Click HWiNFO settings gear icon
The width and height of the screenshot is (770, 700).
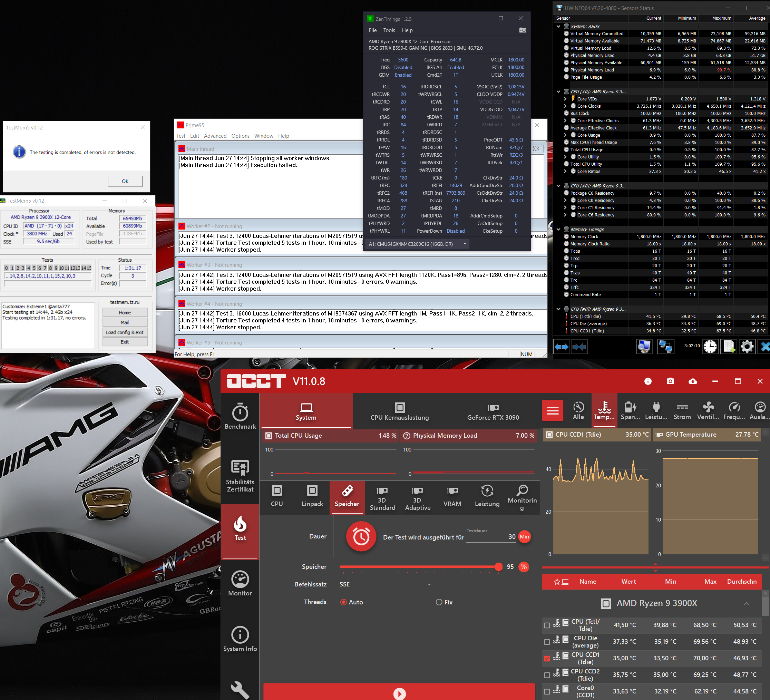(x=747, y=346)
